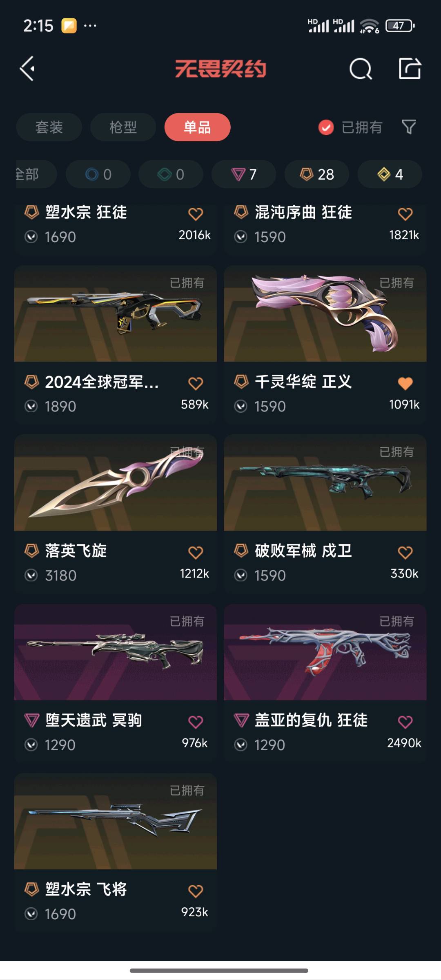Filter by blue tier showing 0
Image resolution: width=441 pixels, height=980 pixels.
pos(98,174)
